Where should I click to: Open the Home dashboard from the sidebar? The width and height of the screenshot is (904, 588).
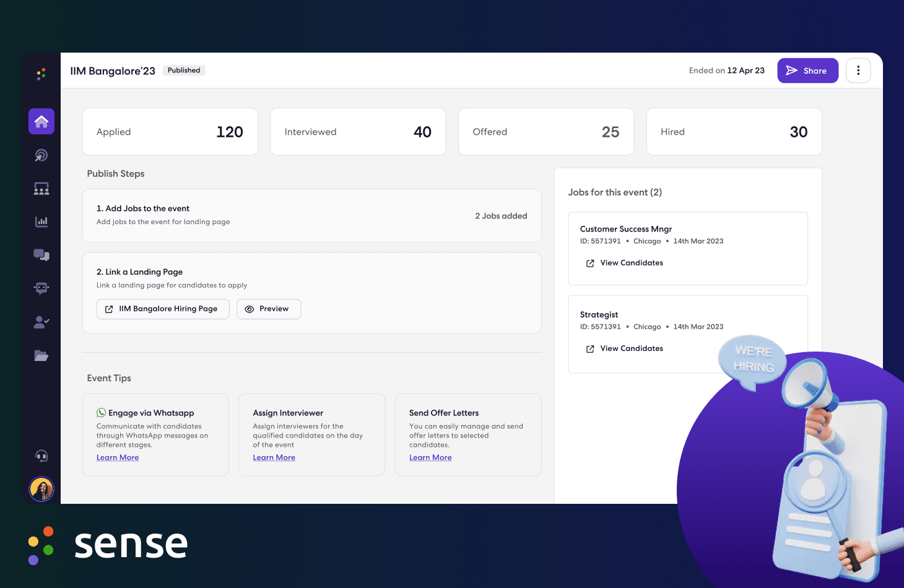coord(41,121)
